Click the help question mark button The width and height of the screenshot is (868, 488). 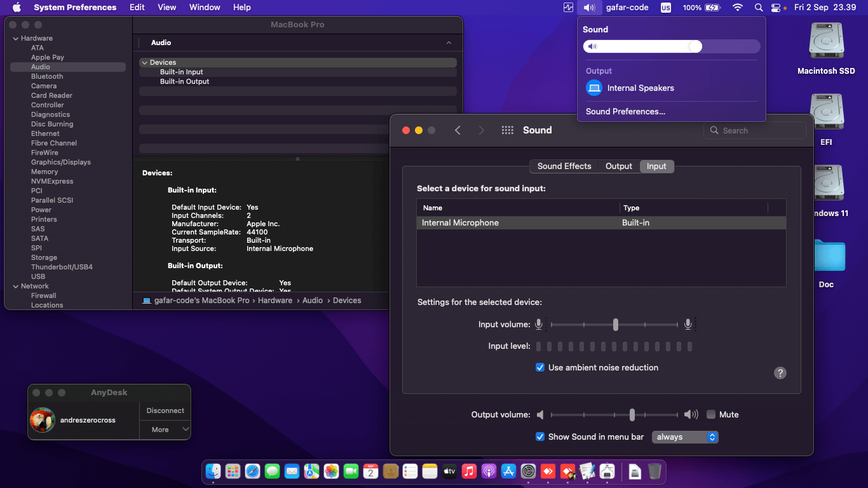780,373
